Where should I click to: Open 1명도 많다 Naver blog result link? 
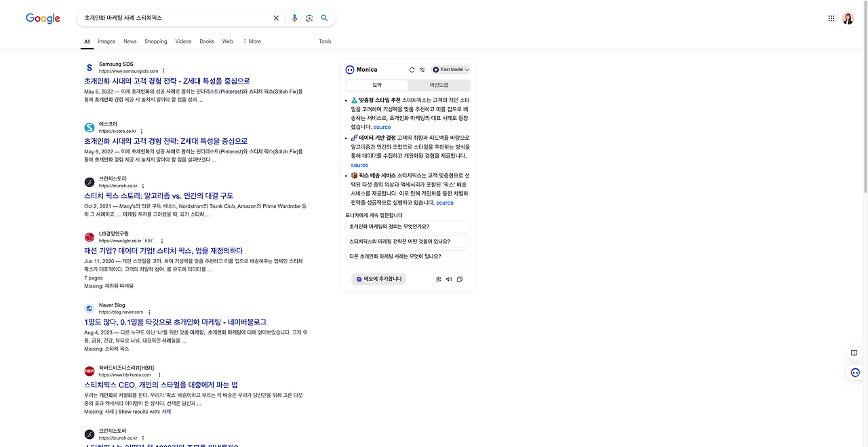[x=175, y=322]
